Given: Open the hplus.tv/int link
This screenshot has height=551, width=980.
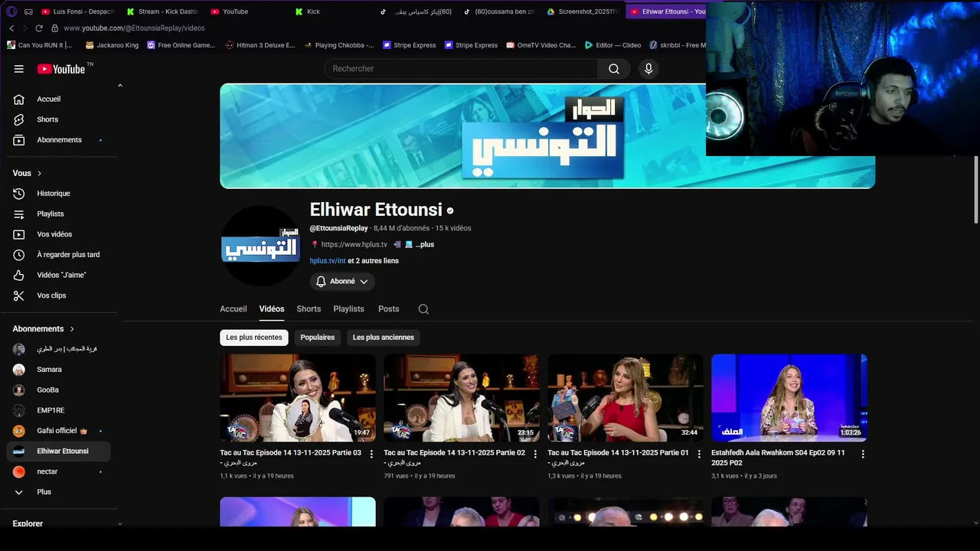Looking at the screenshot, I should point(328,261).
